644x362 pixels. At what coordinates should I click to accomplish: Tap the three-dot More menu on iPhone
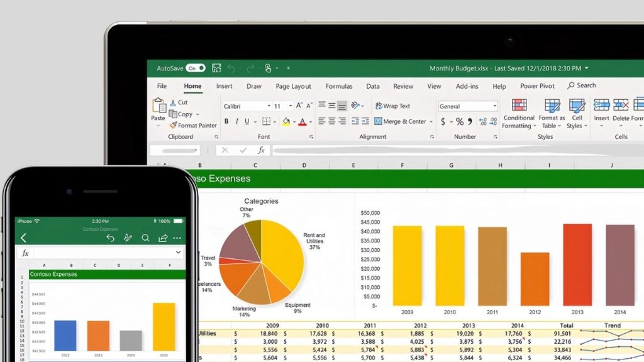tap(177, 238)
